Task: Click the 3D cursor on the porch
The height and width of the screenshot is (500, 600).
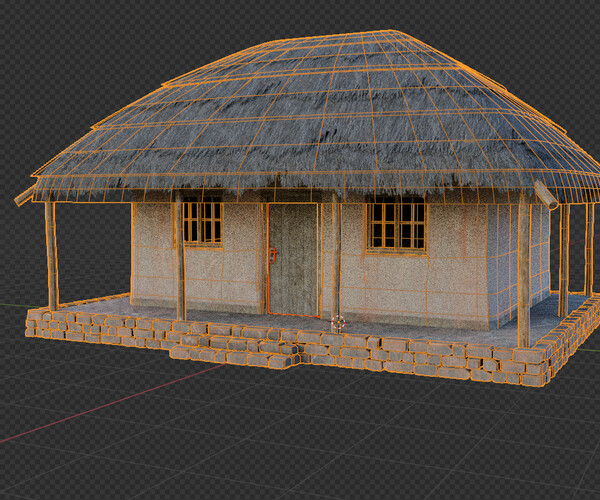Action: tap(338, 322)
